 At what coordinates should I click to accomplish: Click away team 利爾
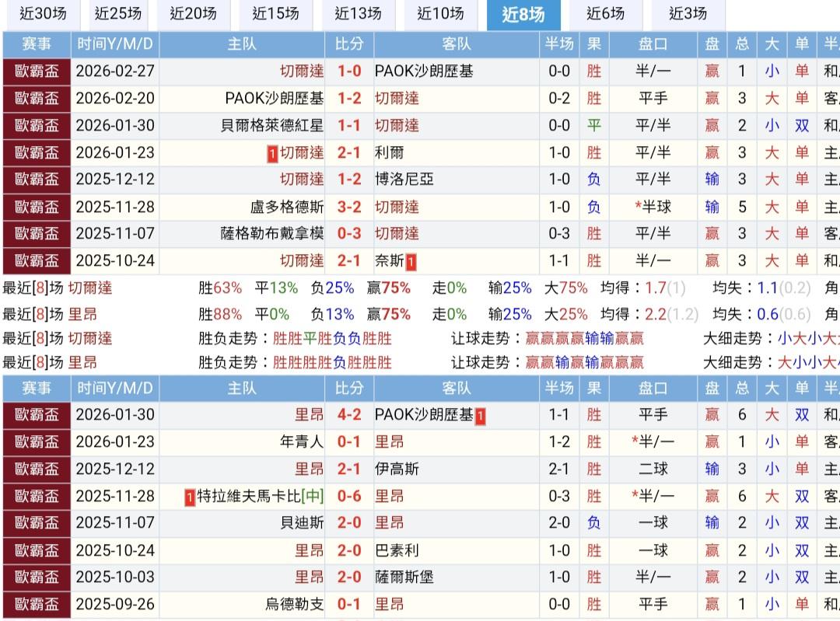coord(390,152)
